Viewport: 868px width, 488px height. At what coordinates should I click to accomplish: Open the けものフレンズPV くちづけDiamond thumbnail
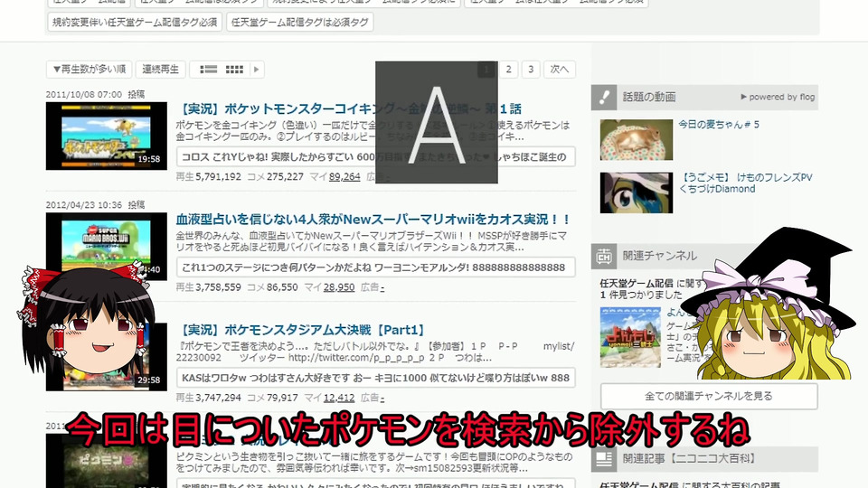click(637, 192)
